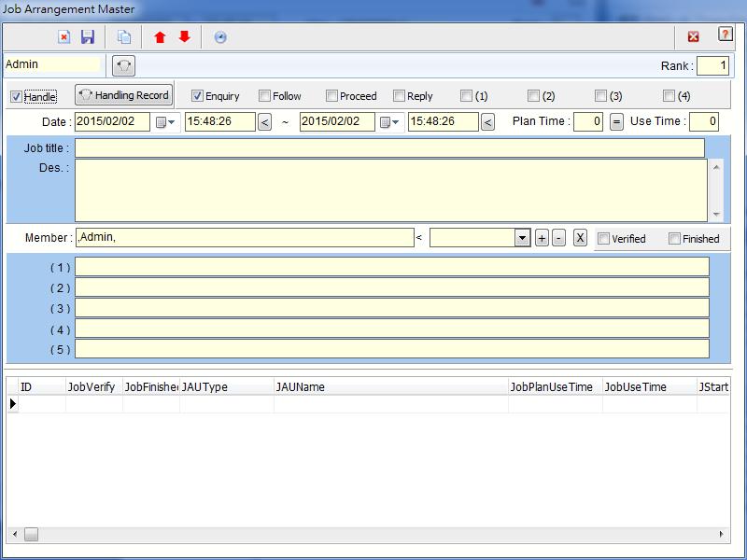Click the red exit icon in toolbar

[x=693, y=36]
